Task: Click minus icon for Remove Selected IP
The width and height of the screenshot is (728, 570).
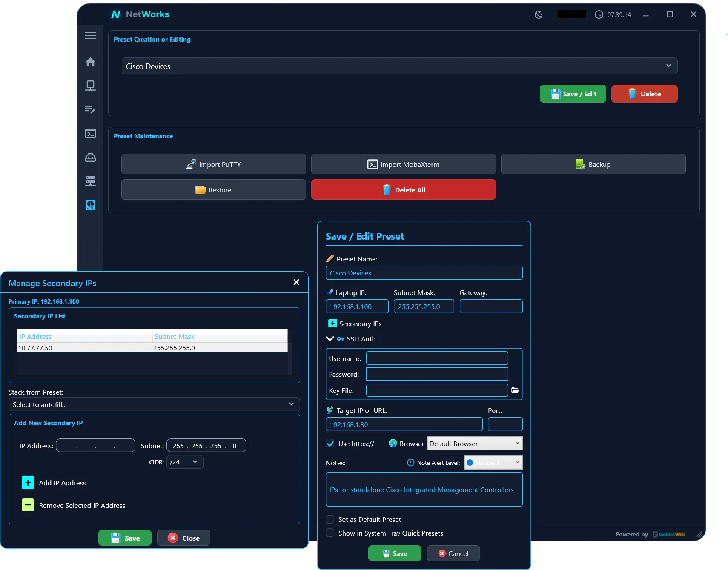Action: tap(28, 505)
